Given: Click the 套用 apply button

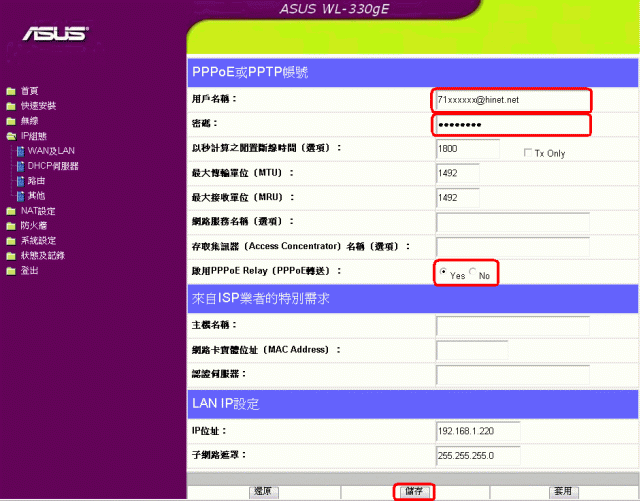Looking at the screenshot, I should [x=564, y=492].
